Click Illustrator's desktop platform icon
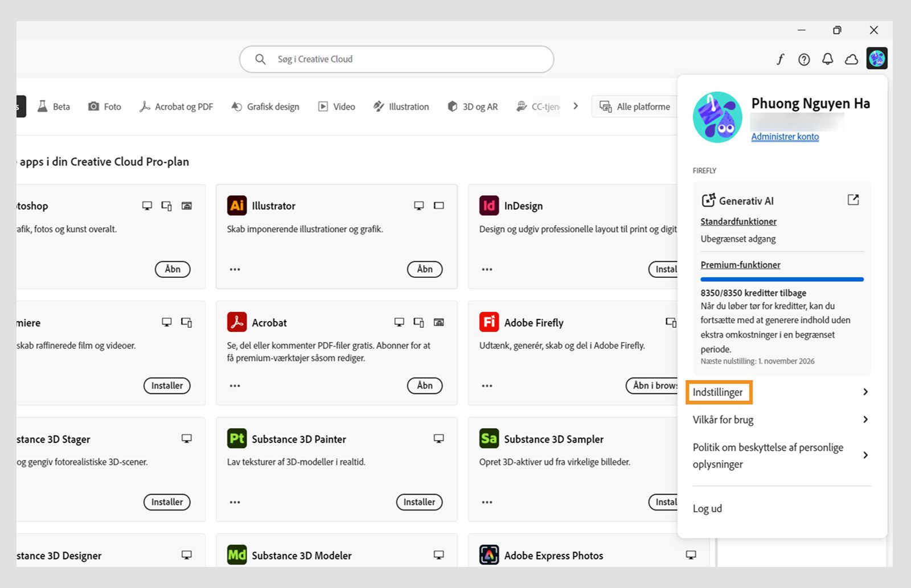 click(x=419, y=205)
